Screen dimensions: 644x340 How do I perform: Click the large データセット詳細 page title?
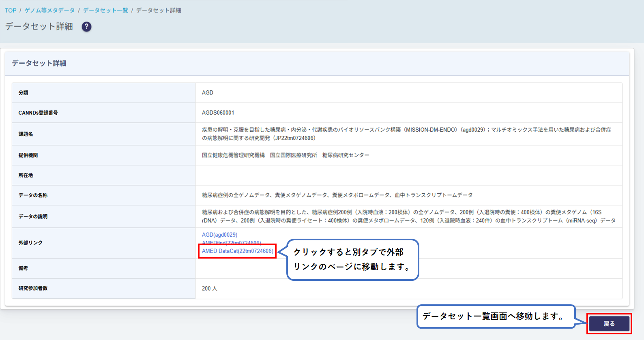39,27
